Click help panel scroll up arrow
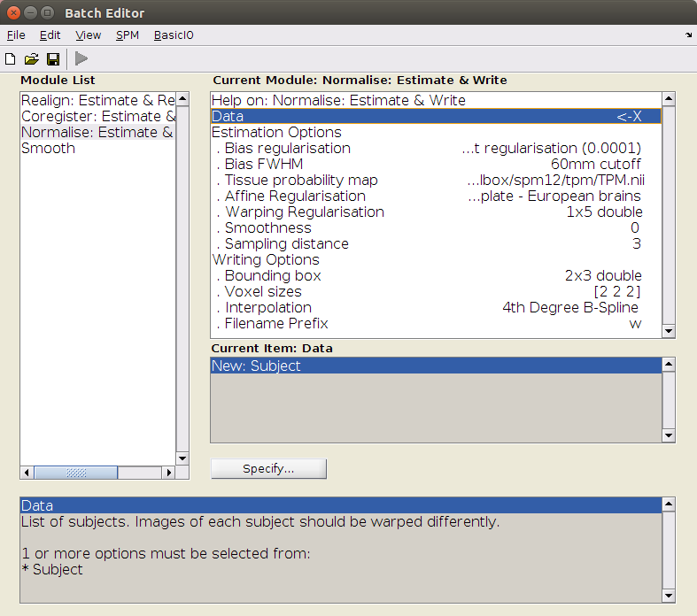Screen dimensions: 697x616 (669, 504)
